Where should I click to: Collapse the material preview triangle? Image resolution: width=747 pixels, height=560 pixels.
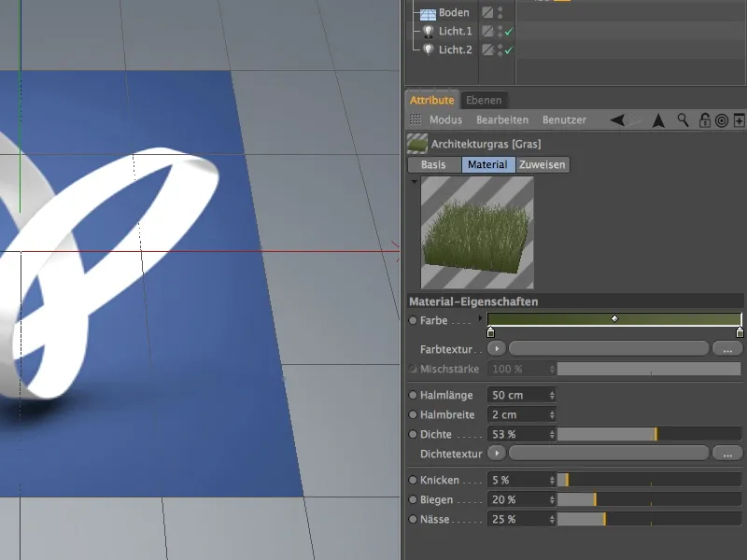click(x=414, y=181)
